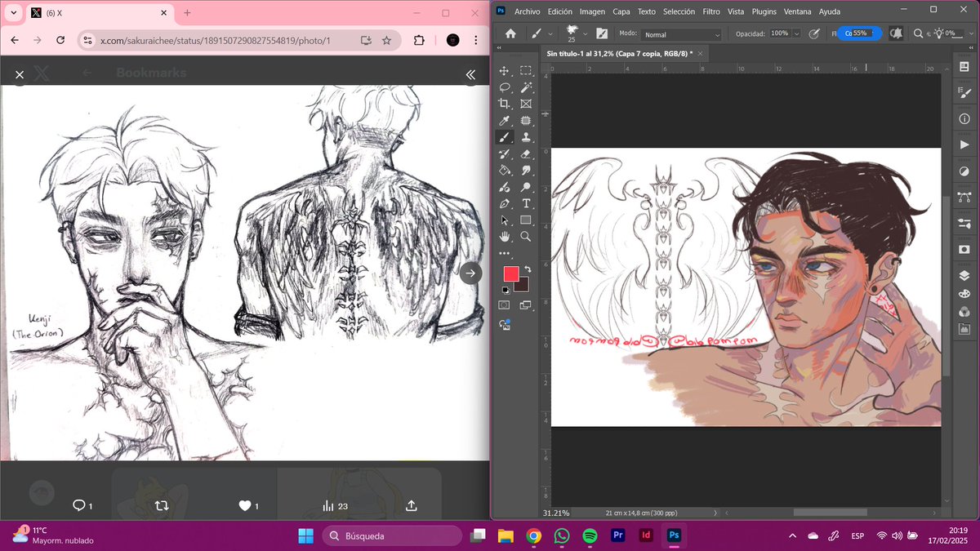Repost the X post
980x551 pixels.
coord(162,506)
